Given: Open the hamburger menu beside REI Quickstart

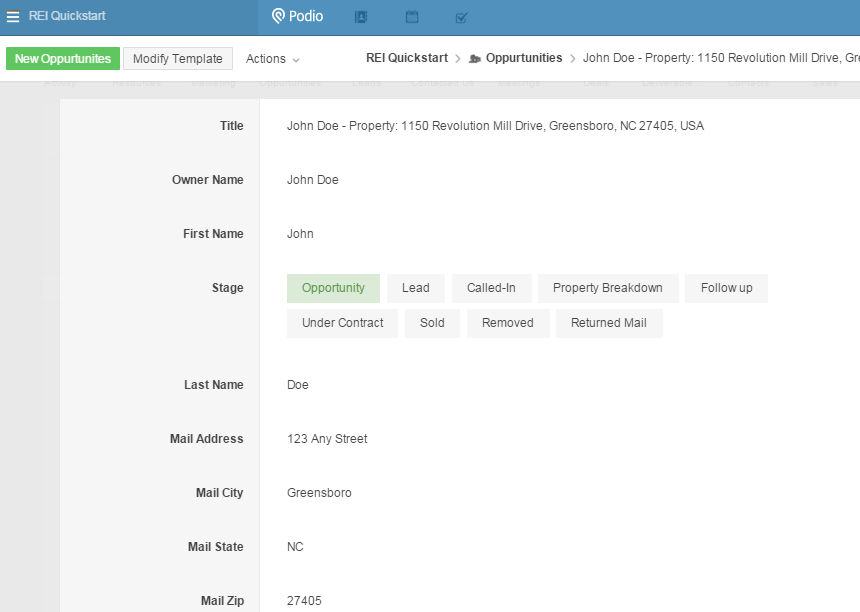Looking at the screenshot, I should (x=13, y=17).
